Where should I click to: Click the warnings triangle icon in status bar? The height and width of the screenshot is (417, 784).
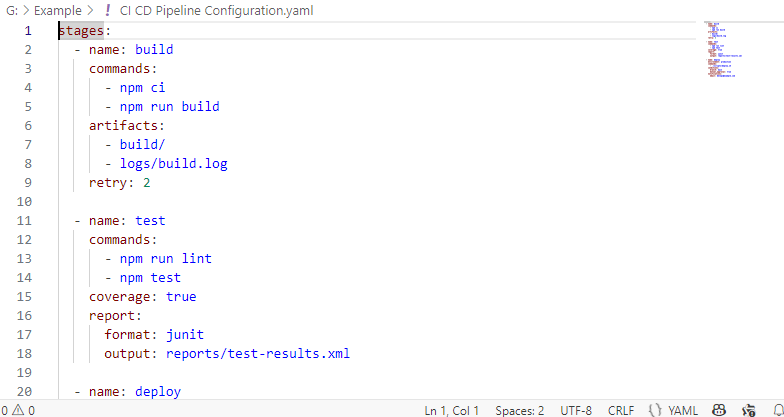click(18, 410)
